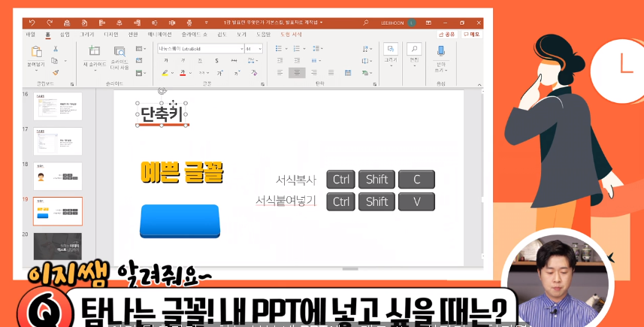Select the blue rounded rectangle shape
The image size is (644, 327).
click(180, 221)
